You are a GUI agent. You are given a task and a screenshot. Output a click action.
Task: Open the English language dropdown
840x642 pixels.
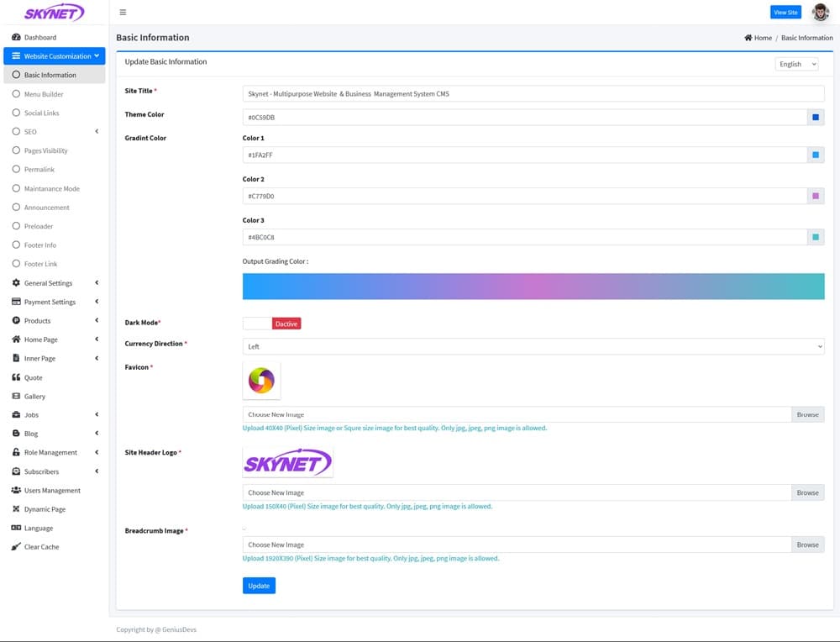pos(796,64)
